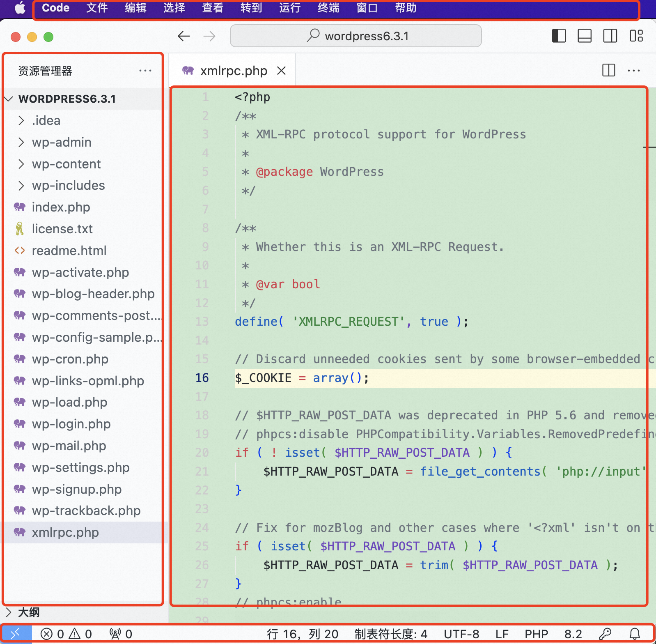
Task: Open the 帮助 menu
Action: 406,8
